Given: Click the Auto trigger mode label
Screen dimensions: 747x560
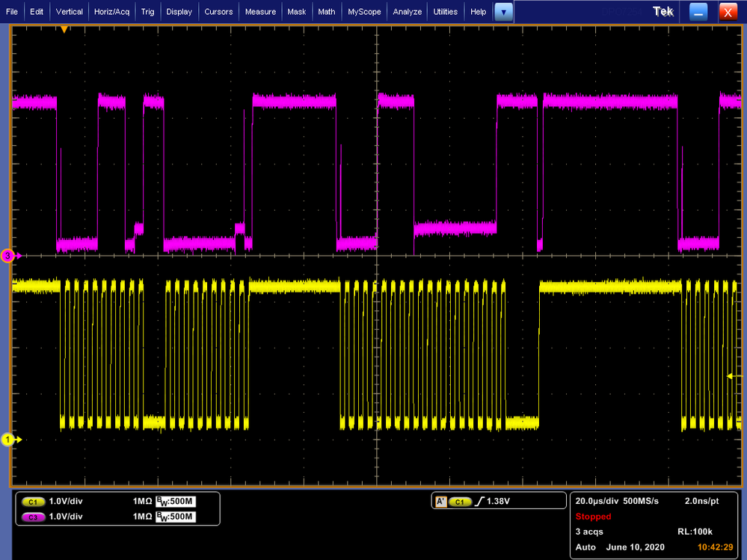Looking at the screenshot, I should [x=585, y=547].
